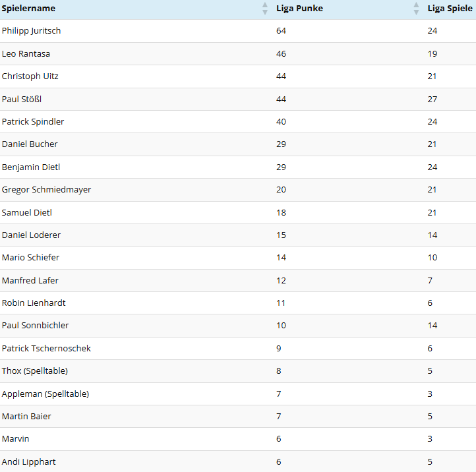Select Daniel Bucher row

[x=238, y=144]
